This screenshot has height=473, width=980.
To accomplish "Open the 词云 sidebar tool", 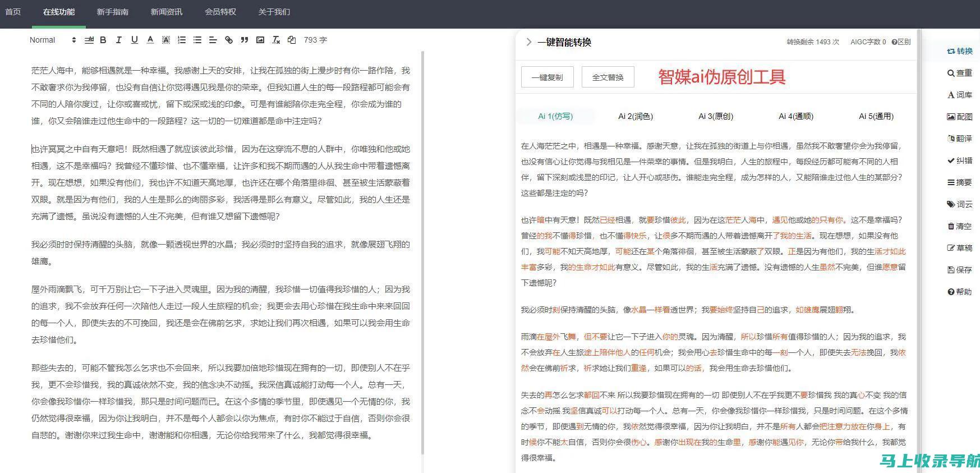I will tap(960, 204).
